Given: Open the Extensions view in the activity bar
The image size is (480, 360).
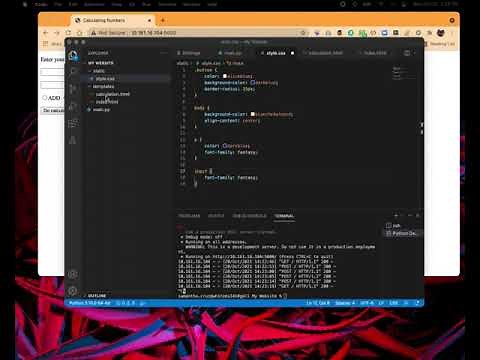Looking at the screenshot, I should point(73,123).
